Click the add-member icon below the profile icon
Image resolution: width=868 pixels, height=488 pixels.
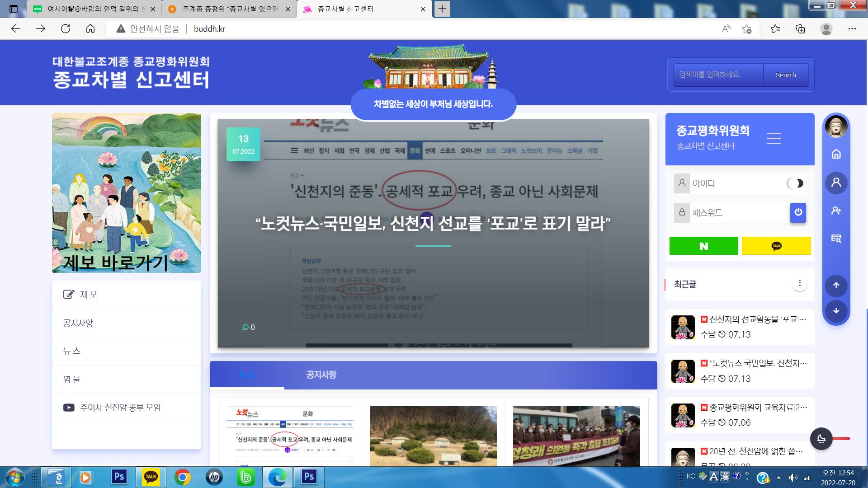(836, 210)
